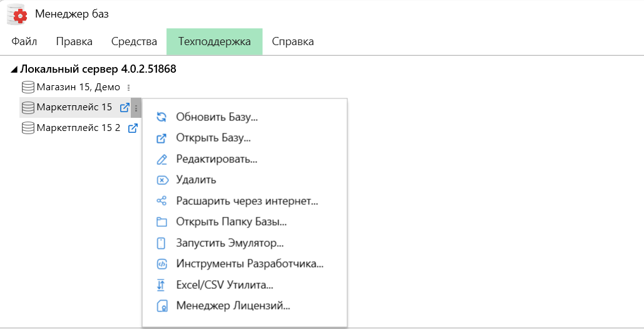Choose Расшарить через интернет... entry
This screenshot has width=644, height=329.
[x=245, y=201]
